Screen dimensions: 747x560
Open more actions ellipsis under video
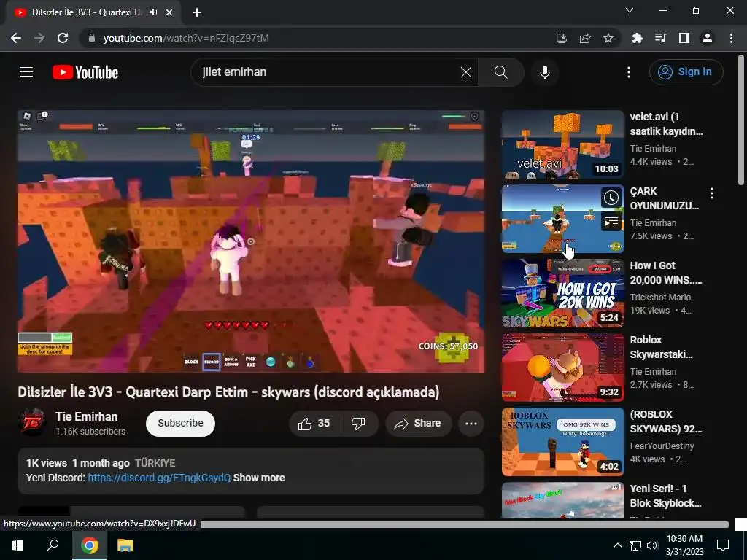[x=471, y=424]
